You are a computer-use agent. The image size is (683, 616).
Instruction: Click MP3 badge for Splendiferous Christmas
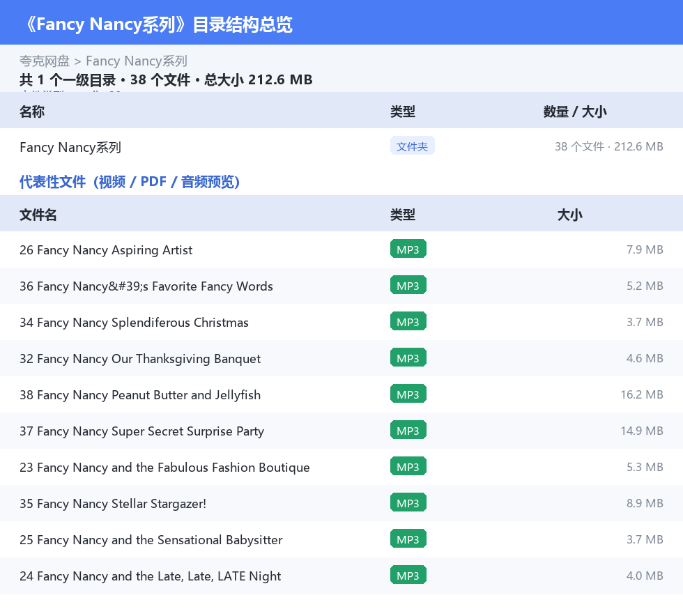tap(408, 321)
